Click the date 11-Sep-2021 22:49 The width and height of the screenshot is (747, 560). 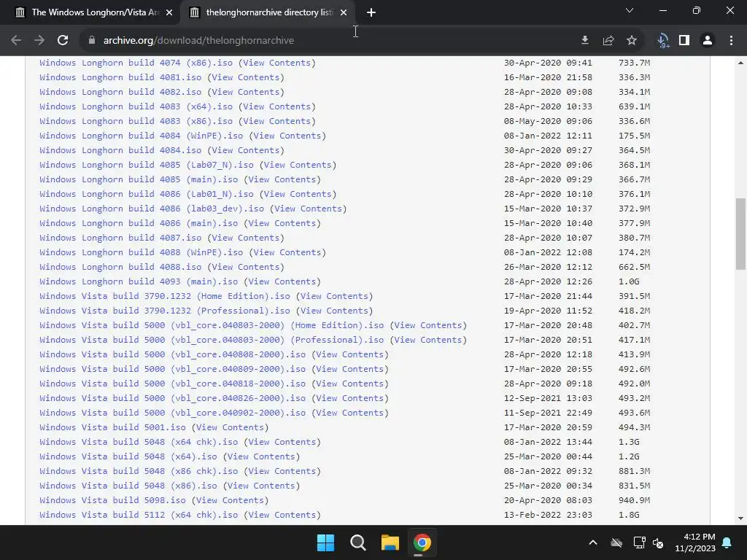pyautogui.click(x=548, y=413)
